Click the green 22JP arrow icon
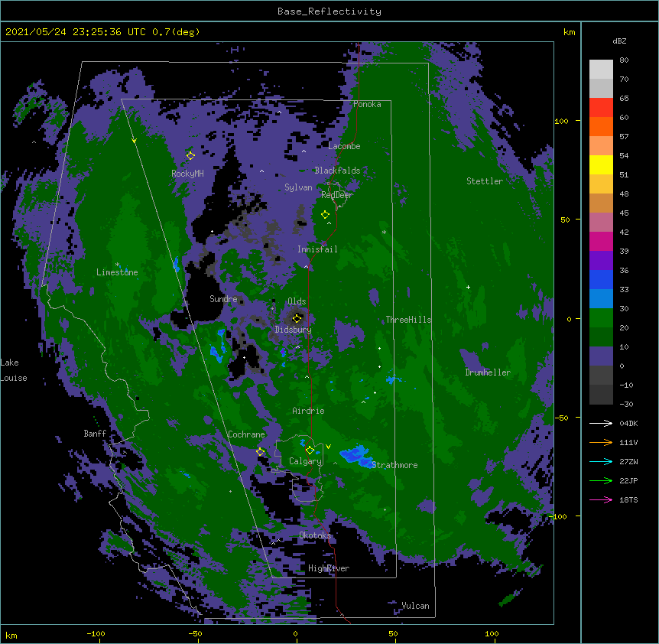Viewport: 659px width, 644px height. tap(601, 480)
